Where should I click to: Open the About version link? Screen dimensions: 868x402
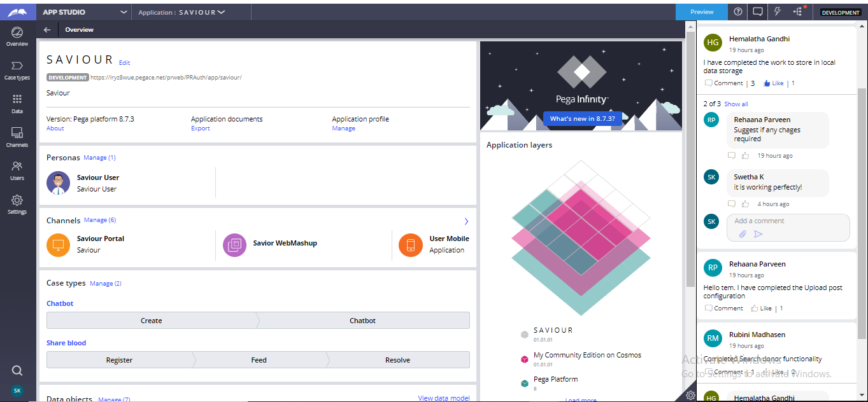coord(55,128)
